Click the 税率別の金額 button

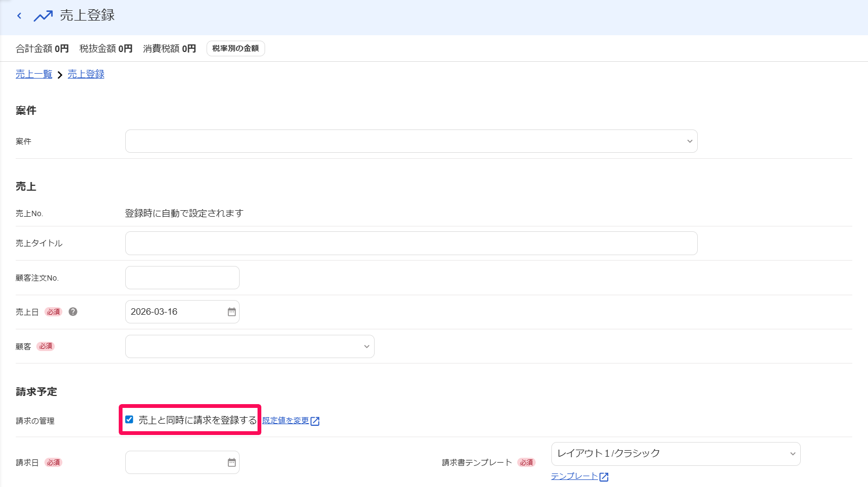pyautogui.click(x=236, y=48)
